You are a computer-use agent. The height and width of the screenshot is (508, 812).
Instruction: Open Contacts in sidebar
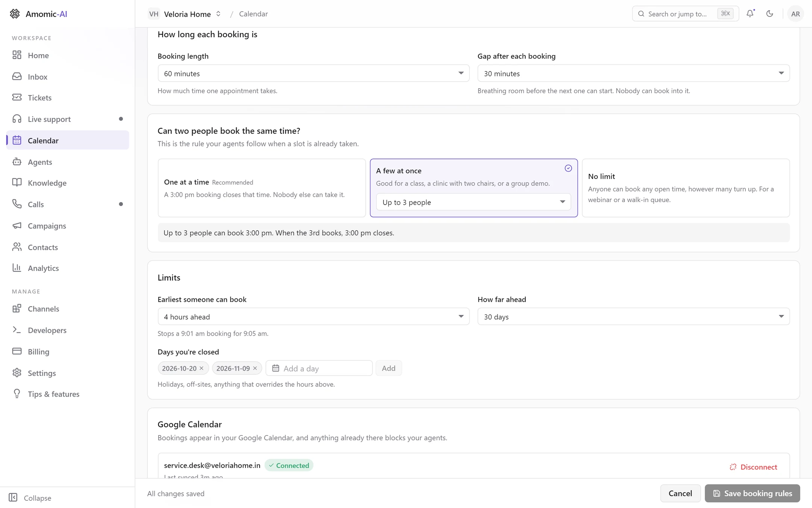(x=68, y=247)
